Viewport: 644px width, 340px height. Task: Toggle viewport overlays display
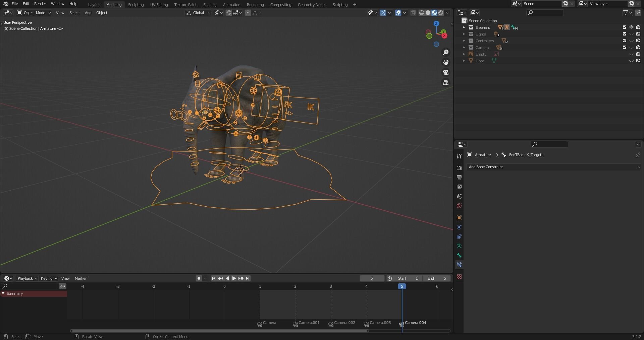click(x=398, y=13)
